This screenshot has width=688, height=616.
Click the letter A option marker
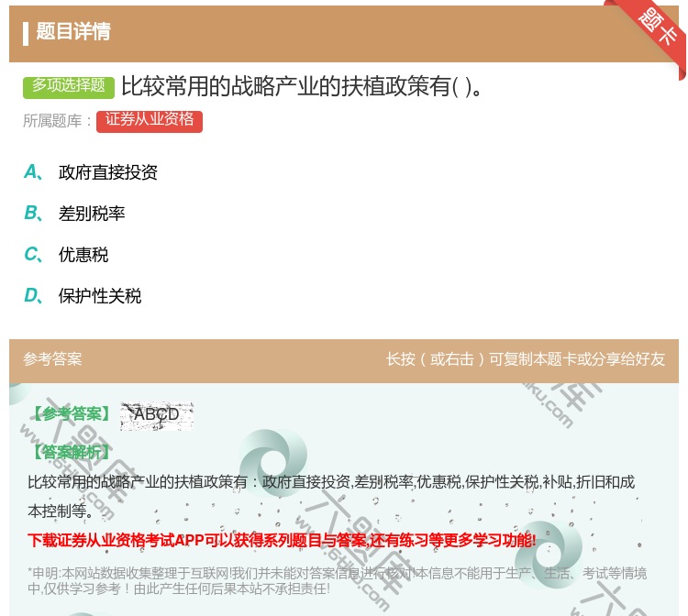pos(33,172)
